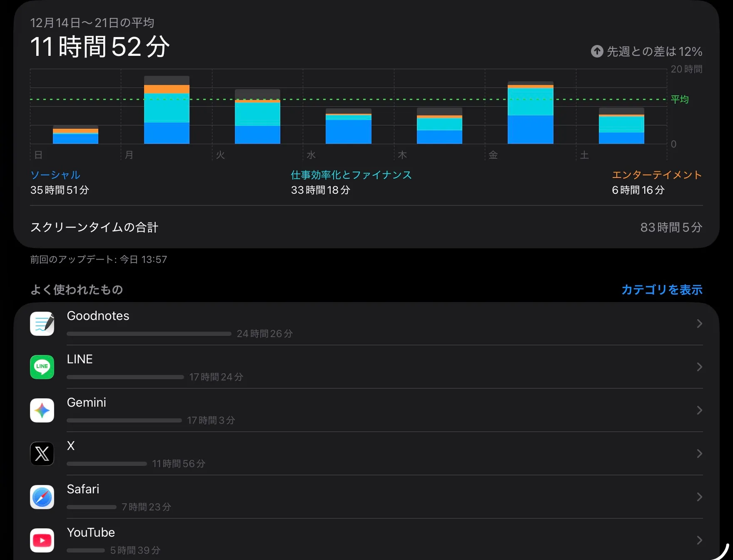Image resolution: width=733 pixels, height=560 pixels.
Task: Open the Goodnotes app icon
Action: 42,324
